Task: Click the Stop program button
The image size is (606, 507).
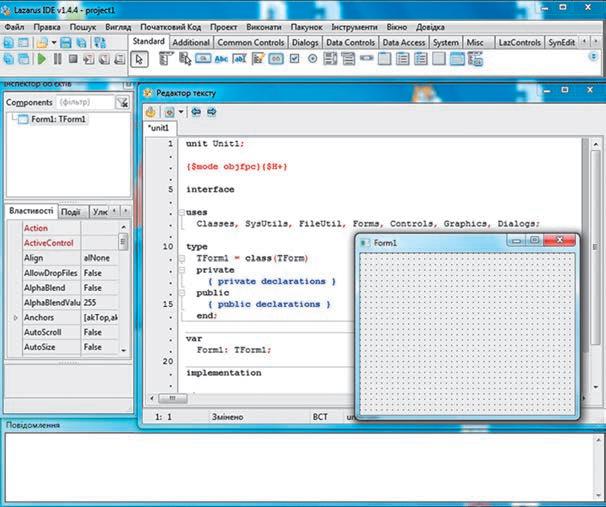Action: coord(73,59)
